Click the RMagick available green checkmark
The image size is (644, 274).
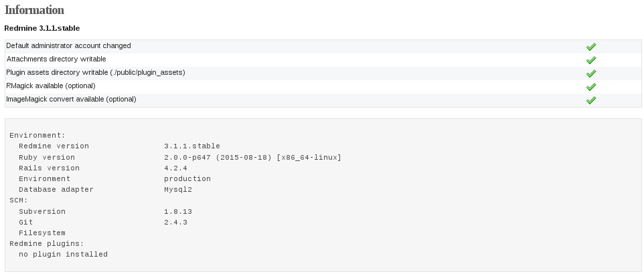pos(591,87)
